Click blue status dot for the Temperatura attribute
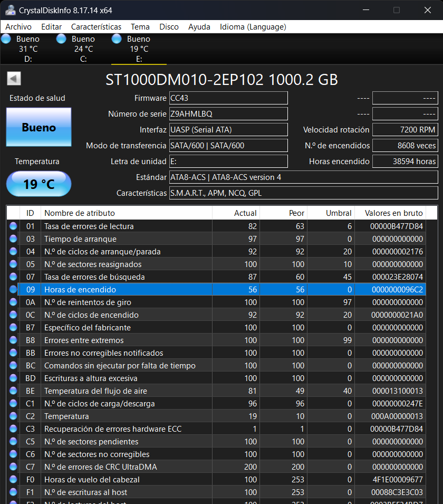Viewport: 443px width, 504px height. point(13,416)
